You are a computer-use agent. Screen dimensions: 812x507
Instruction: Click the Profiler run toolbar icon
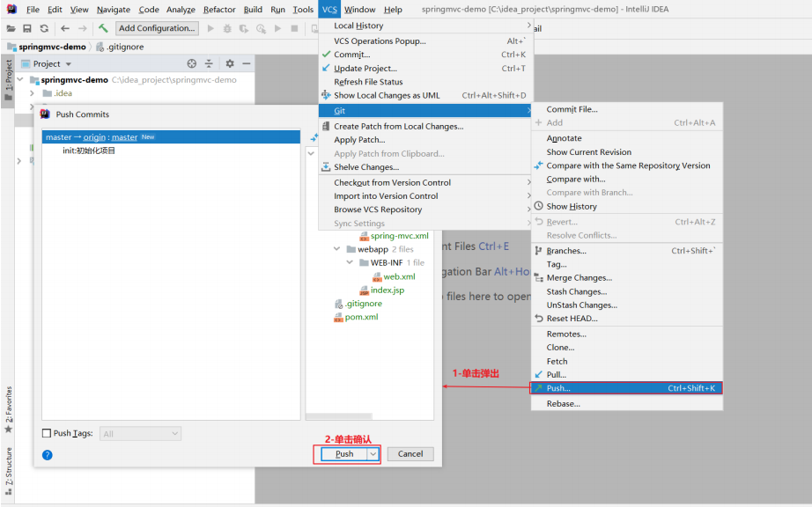[261, 28]
